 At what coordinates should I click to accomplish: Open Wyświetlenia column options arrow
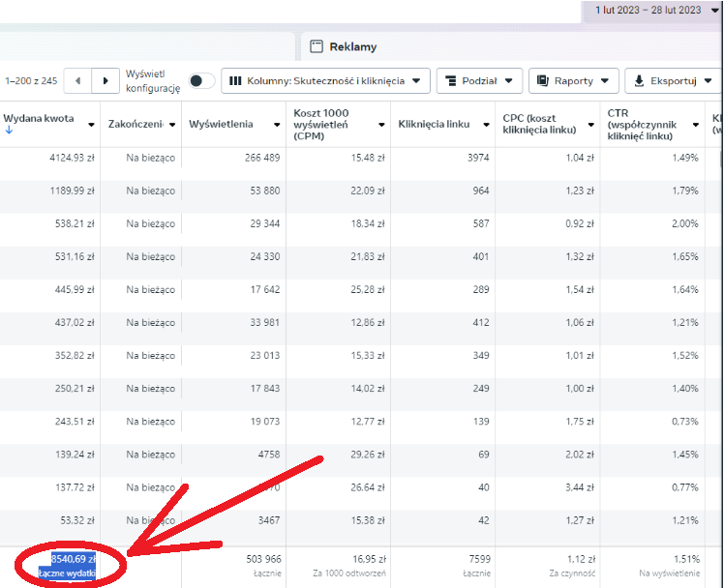click(x=277, y=125)
